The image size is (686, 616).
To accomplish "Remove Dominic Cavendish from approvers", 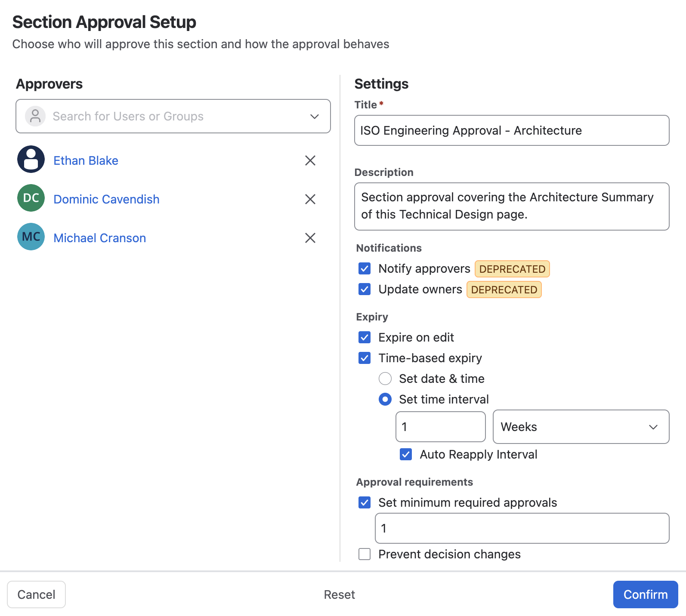I will (x=310, y=199).
